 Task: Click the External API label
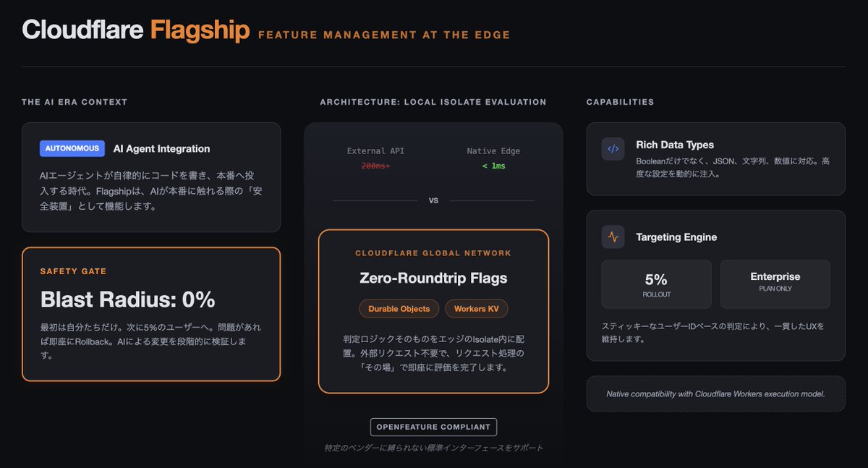click(376, 151)
